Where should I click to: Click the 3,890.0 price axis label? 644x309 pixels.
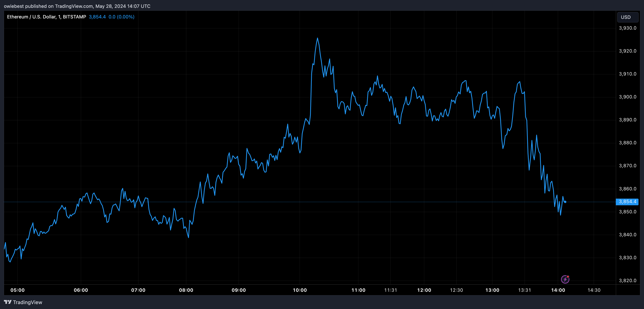coord(628,120)
